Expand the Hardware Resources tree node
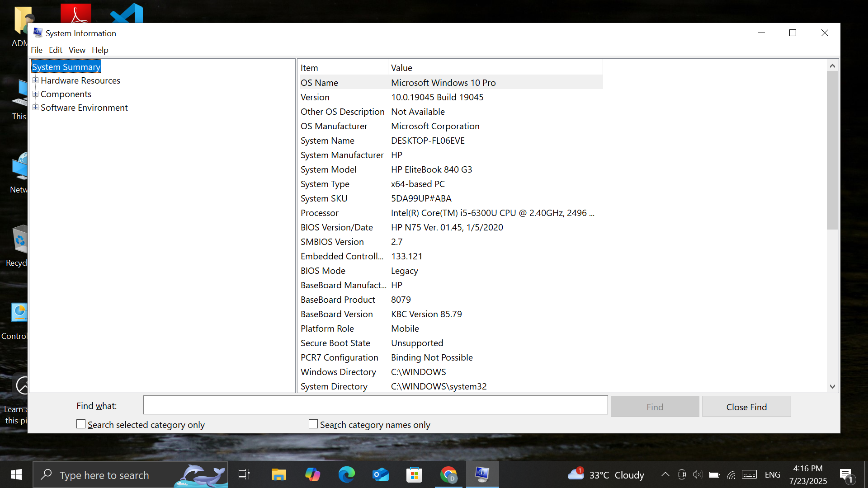This screenshot has width=868, height=488. (x=35, y=80)
